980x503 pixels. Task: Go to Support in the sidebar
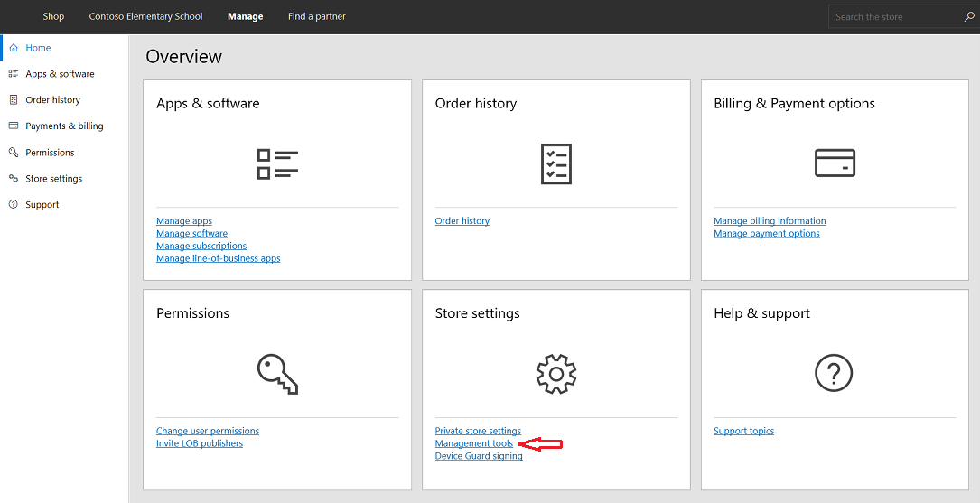click(x=42, y=205)
